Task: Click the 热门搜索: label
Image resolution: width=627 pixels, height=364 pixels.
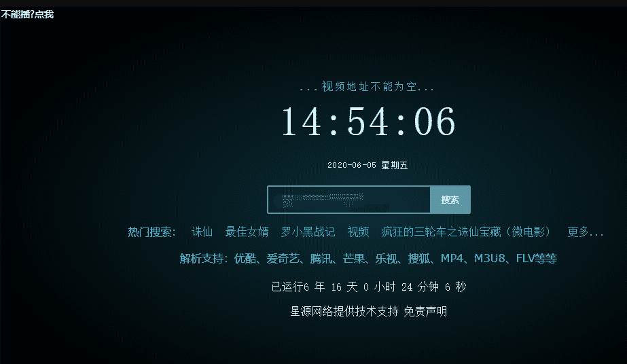Action: pyautogui.click(x=152, y=232)
